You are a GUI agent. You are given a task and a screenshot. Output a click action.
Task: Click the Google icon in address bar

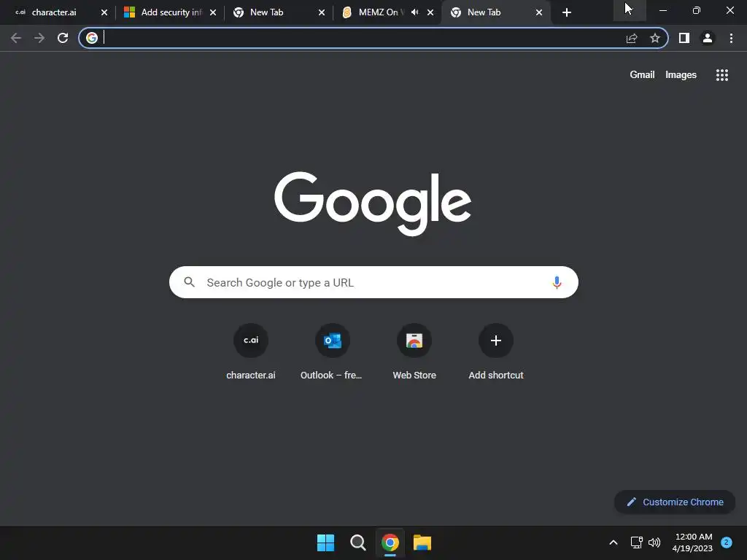click(92, 38)
